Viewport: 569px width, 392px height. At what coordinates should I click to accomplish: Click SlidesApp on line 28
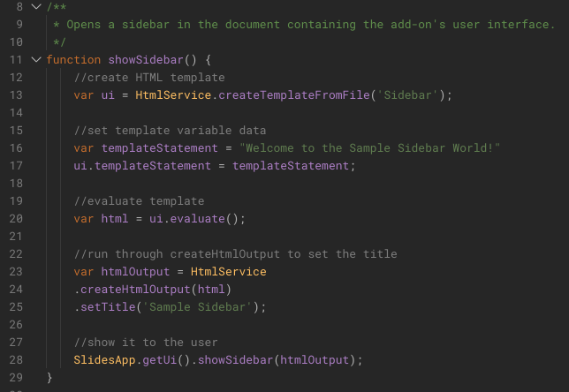point(104,359)
